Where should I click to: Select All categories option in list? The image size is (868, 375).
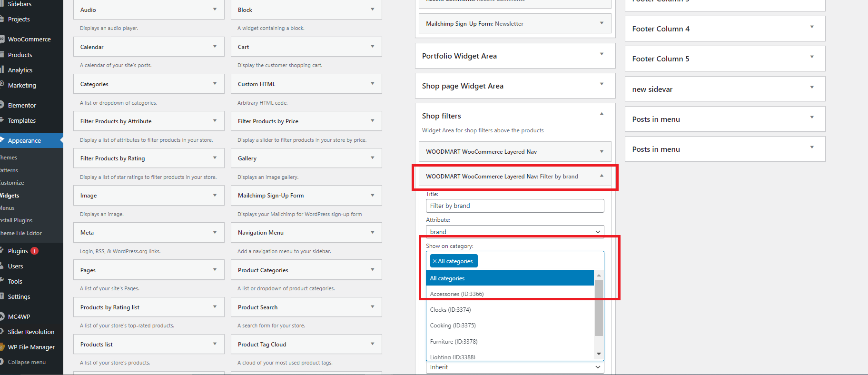pos(510,278)
